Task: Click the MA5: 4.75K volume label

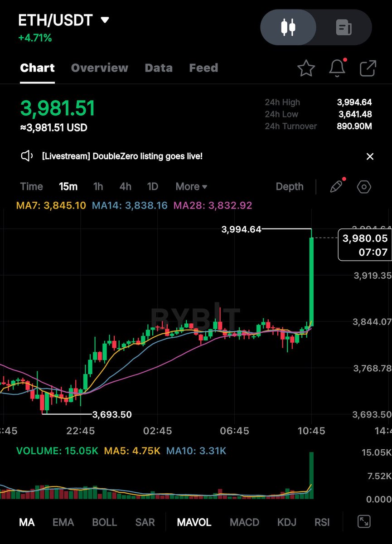Action: coord(132,451)
